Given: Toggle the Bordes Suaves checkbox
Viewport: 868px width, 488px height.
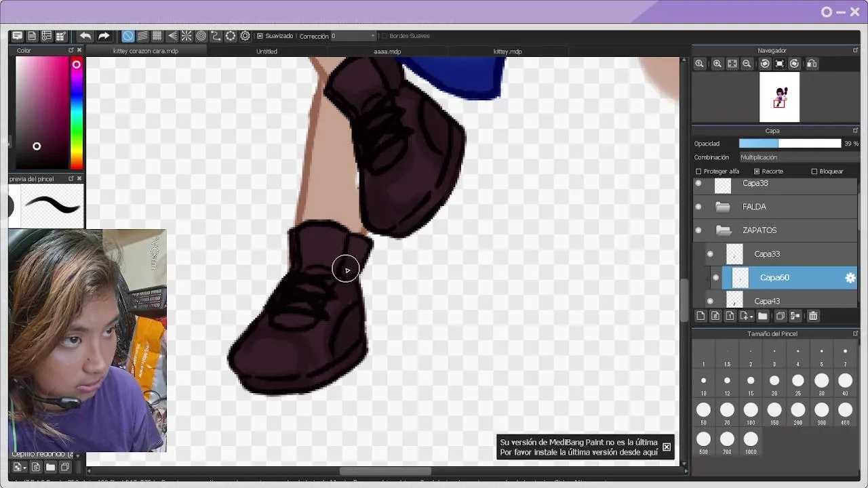Looking at the screenshot, I should pyautogui.click(x=384, y=36).
